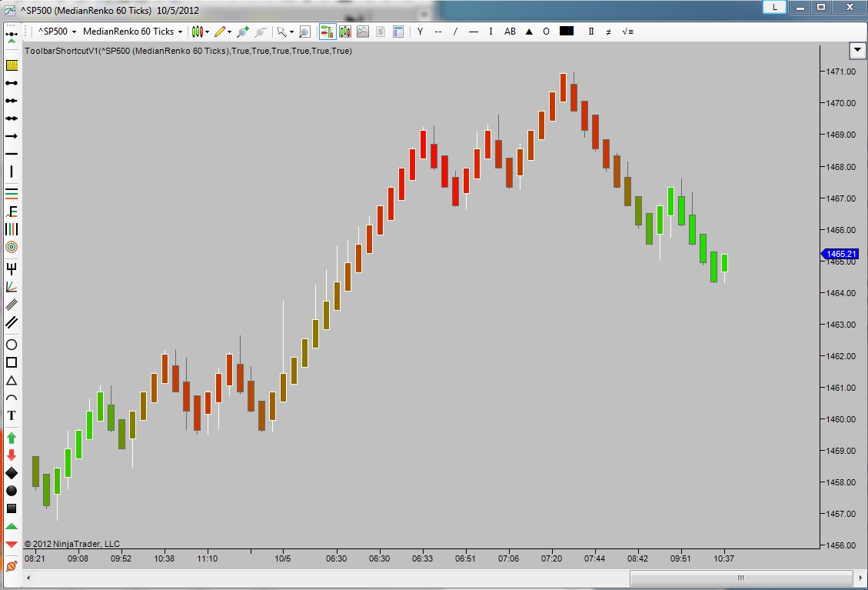Click the I vertical line shortcut in top toolbar

click(x=491, y=32)
